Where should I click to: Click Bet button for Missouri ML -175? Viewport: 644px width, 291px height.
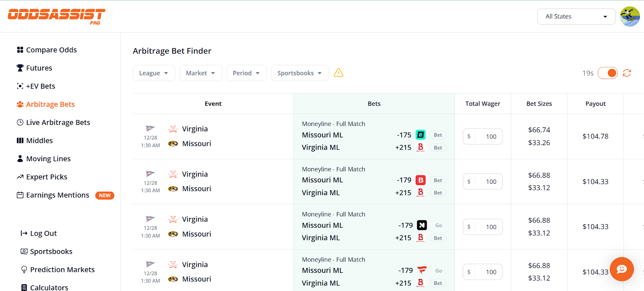(x=438, y=135)
